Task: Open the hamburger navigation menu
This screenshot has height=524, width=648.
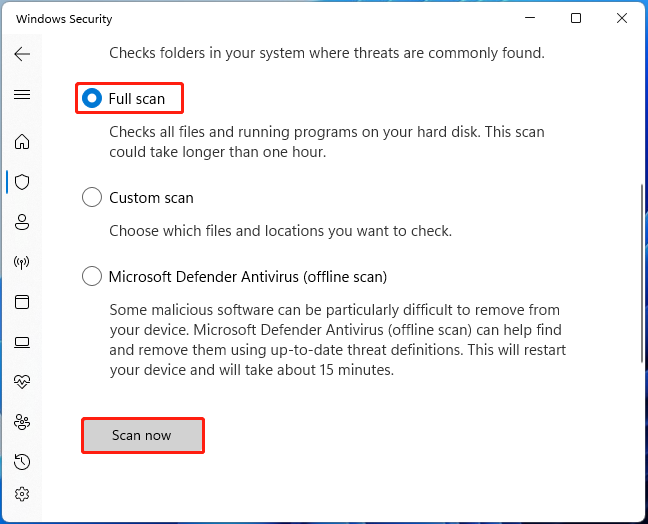Action: [22, 95]
